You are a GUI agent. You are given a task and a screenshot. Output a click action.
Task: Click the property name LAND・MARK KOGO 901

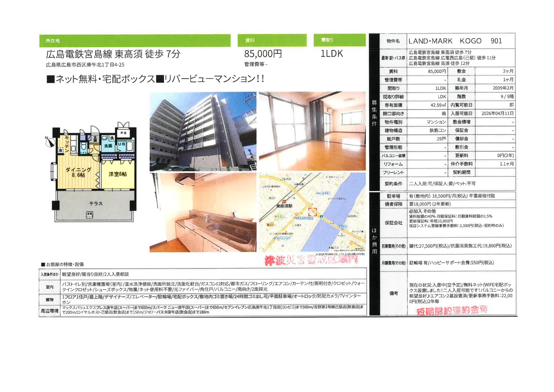pos(455,41)
